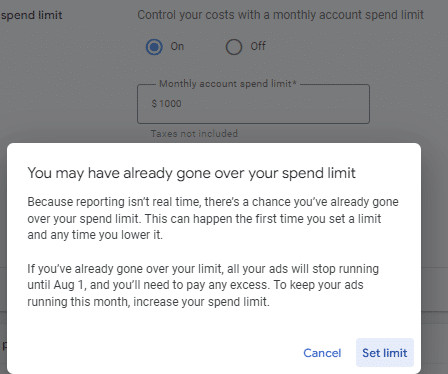This screenshot has height=374, width=448.
Task: Click Cancel in the warning dialog
Action: pyautogui.click(x=322, y=353)
